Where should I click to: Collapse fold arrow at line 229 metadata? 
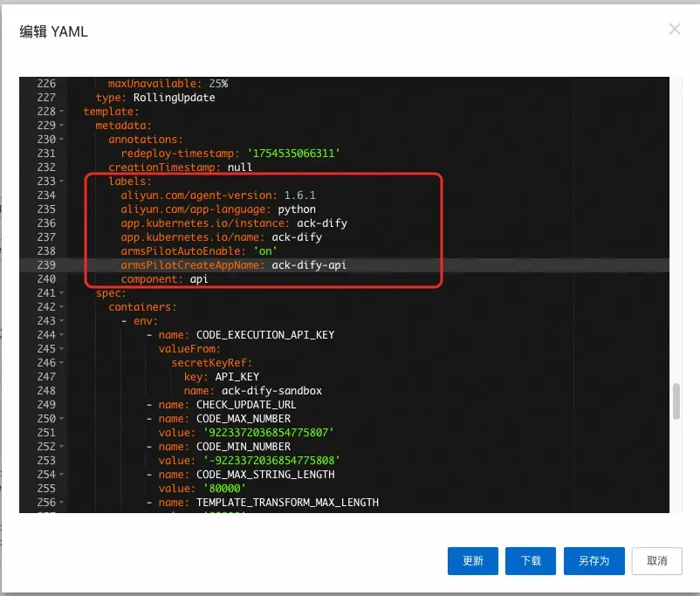[62, 126]
